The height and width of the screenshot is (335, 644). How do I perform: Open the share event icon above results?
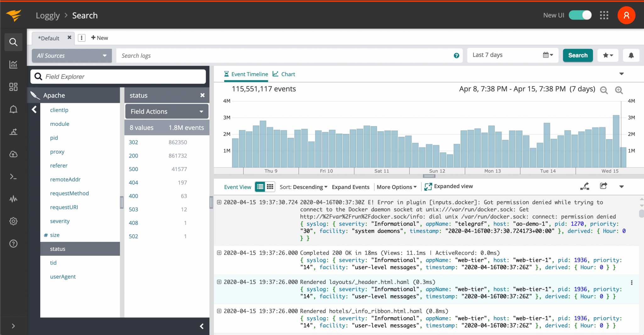click(604, 186)
